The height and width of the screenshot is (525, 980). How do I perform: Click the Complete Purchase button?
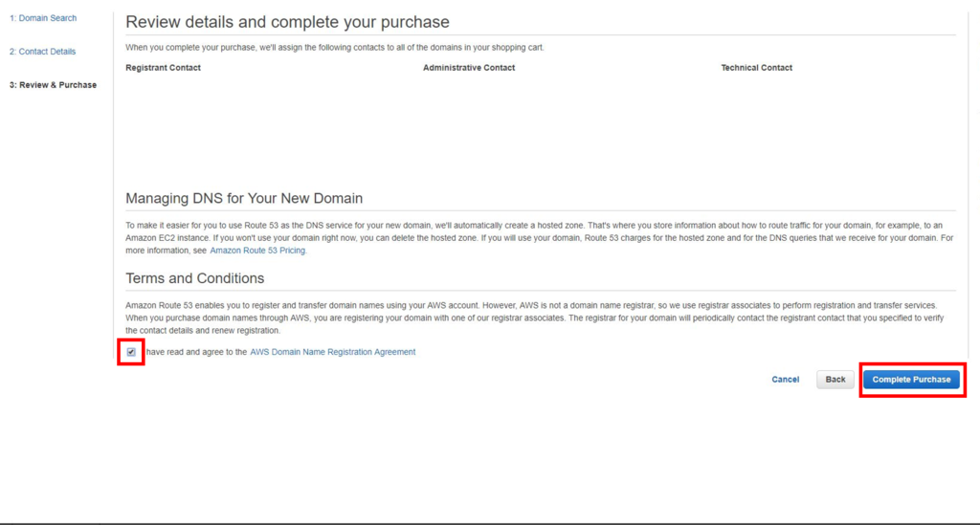[911, 380]
